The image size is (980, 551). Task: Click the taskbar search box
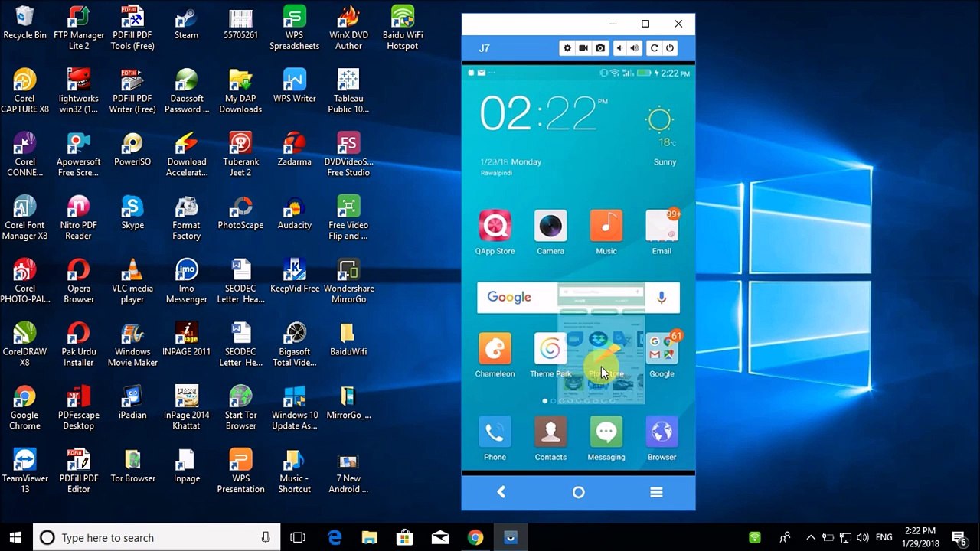157,537
